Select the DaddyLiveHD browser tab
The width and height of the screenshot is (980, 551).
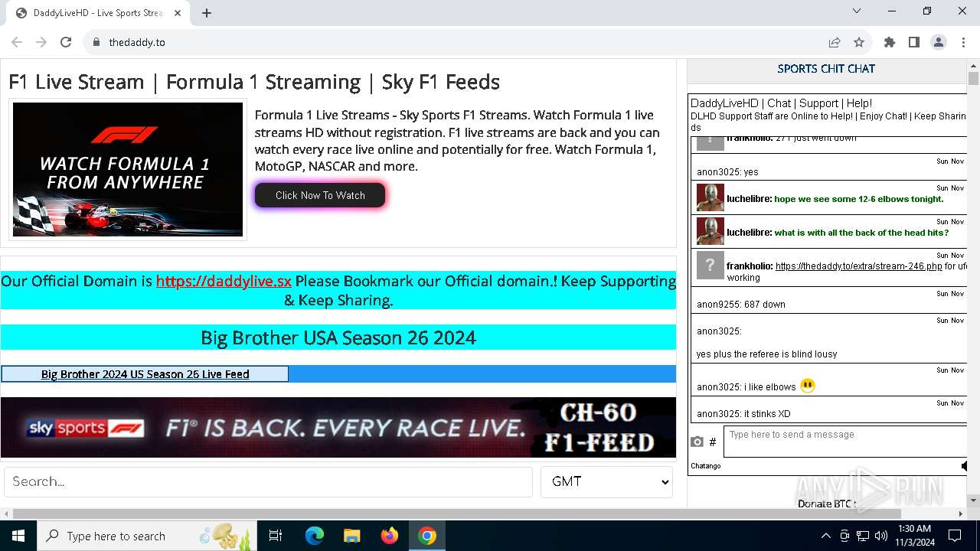(x=98, y=13)
